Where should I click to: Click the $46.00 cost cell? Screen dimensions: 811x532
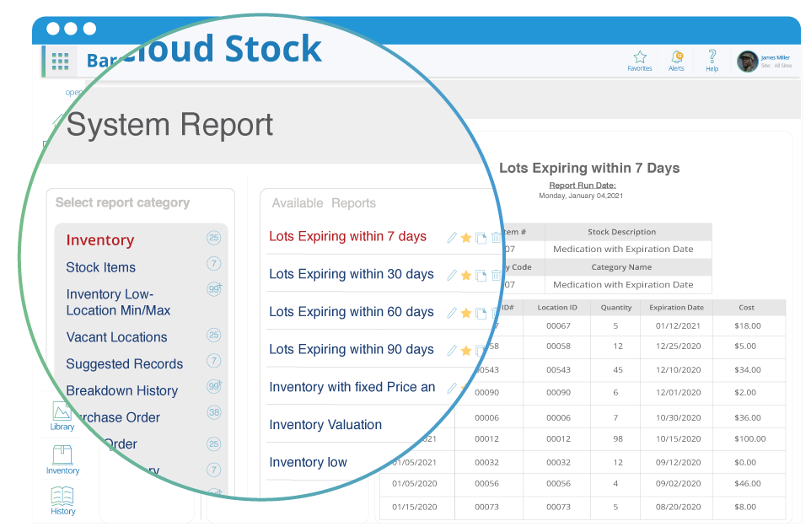click(748, 484)
